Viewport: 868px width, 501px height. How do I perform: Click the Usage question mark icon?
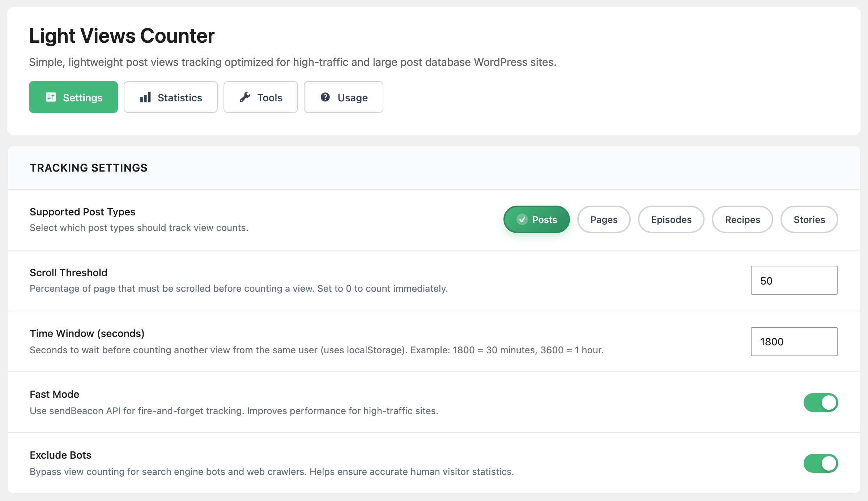[325, 97]
